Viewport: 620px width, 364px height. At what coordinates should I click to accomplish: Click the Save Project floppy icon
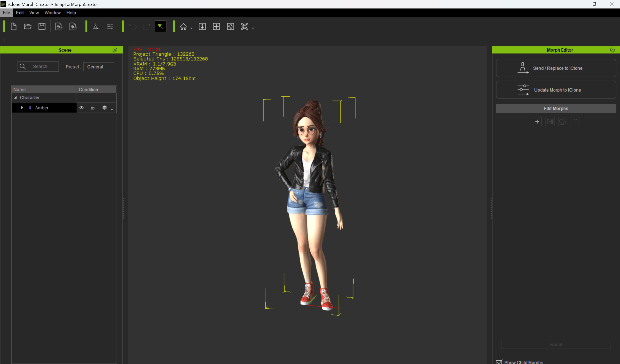pos(42,27)
